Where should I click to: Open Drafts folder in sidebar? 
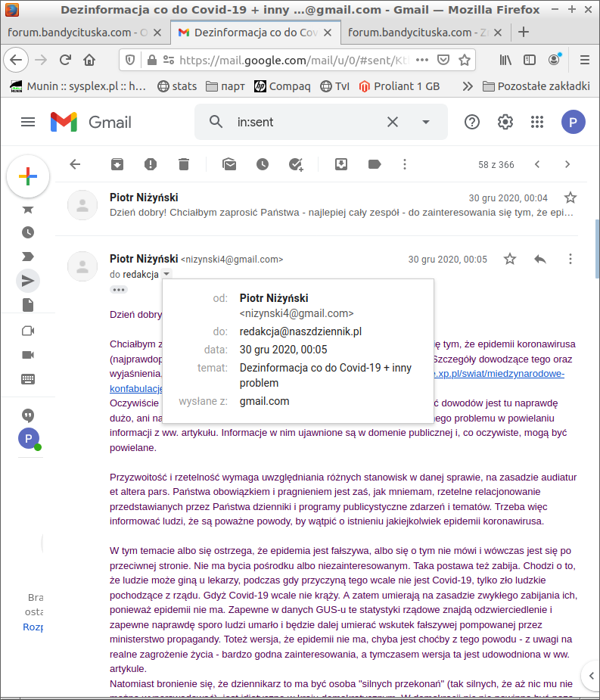click(28, 305)
